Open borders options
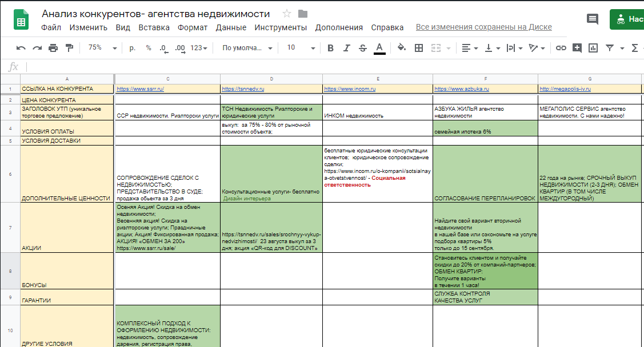The width and height of the screenshot is (644, 347). [418, 48]
